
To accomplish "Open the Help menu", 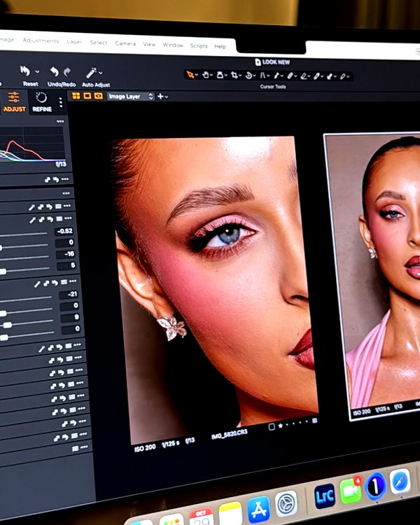I will coord(220,46).
